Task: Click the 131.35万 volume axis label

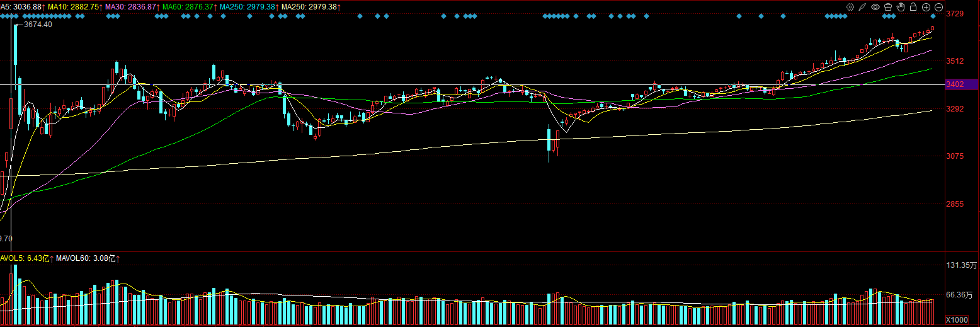Action: (961, 265)
